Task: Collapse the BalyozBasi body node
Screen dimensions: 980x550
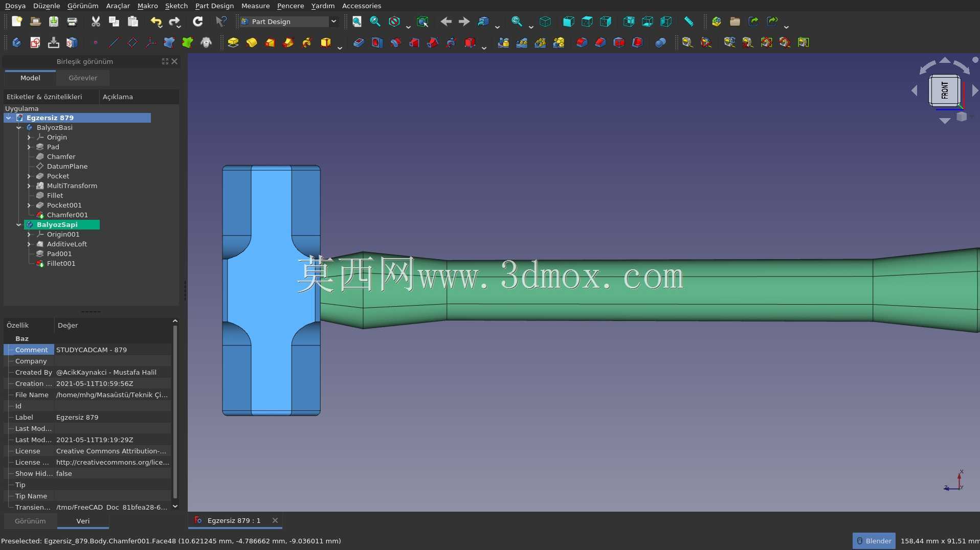Action: 19,127
